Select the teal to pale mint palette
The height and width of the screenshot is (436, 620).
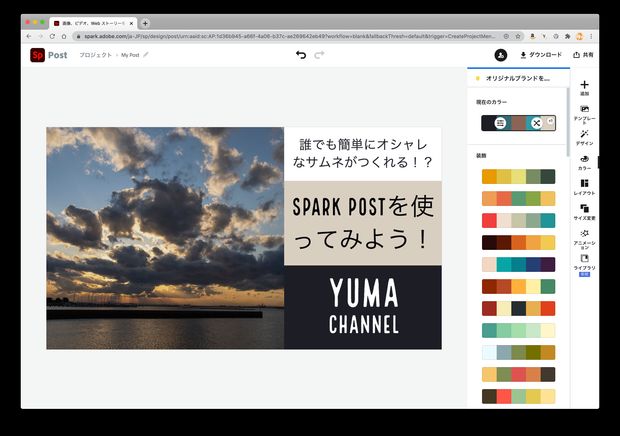coord(518,330)
